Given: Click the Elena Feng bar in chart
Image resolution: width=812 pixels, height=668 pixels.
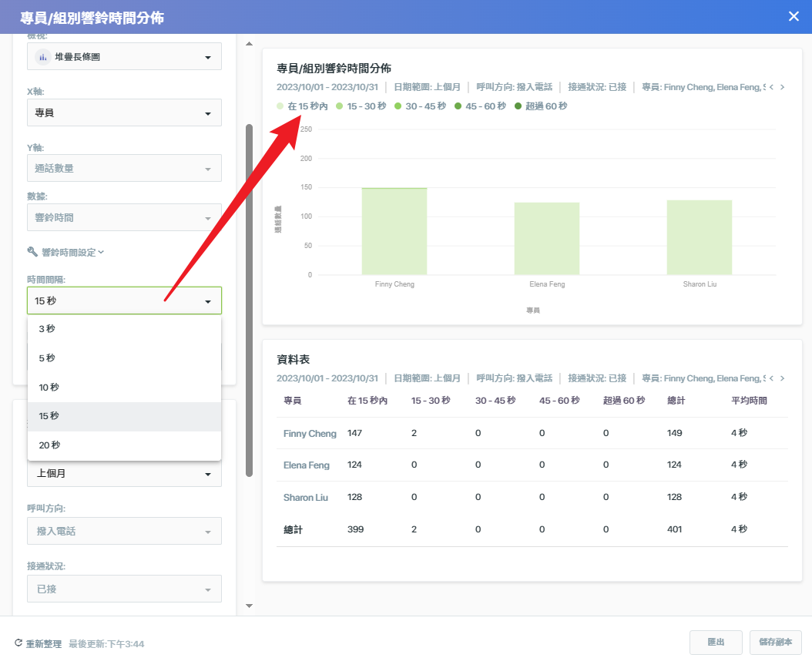Looking at the screenshot, I should 547,239.
